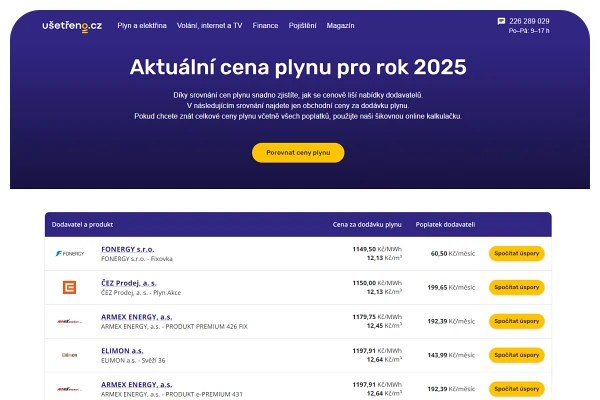Image resolution: width=600 pixels, height=400 pixels.
Task: Call phone number 226 289 029
Action: [x=529, y=21]
